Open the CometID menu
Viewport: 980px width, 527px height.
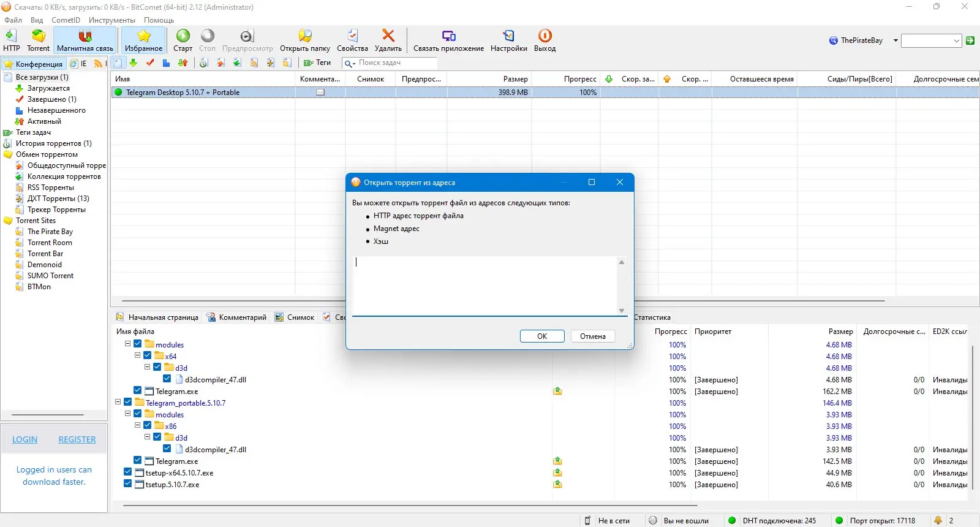(66, 20)
